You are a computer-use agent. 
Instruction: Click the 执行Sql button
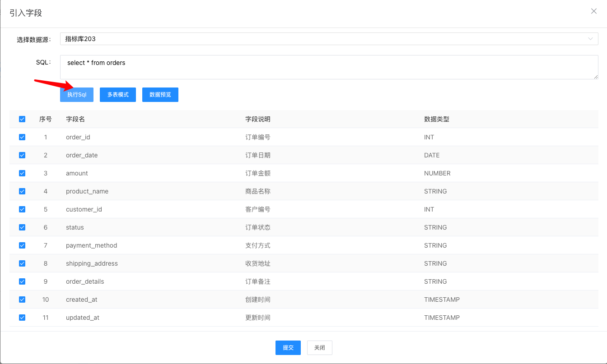77,95
